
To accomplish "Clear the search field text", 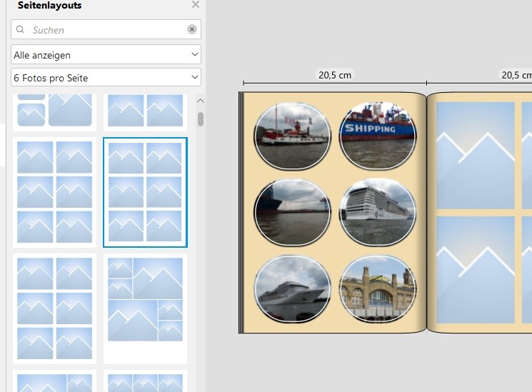I will point(192,29).
